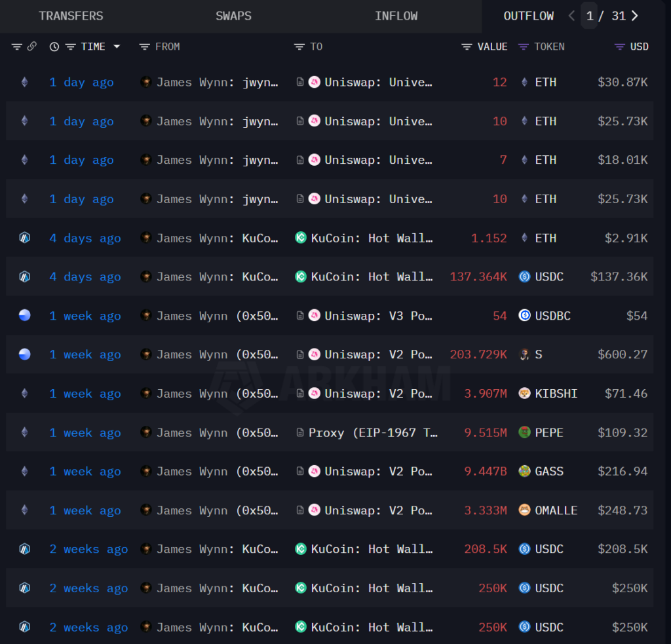Viewport: 671px width, 644px height.
Task: Open the TIME column filter
Action: (x=70, y=47)
